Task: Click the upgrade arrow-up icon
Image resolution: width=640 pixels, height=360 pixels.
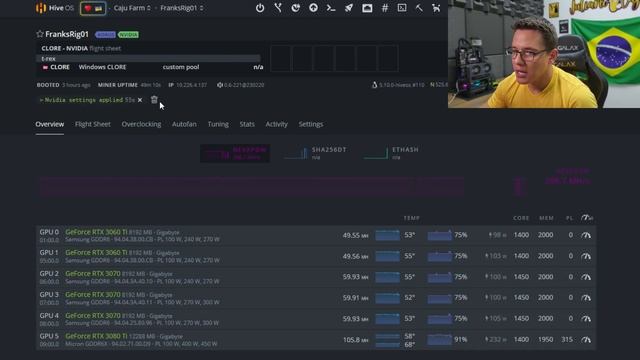Action: [x=313, y=8]
